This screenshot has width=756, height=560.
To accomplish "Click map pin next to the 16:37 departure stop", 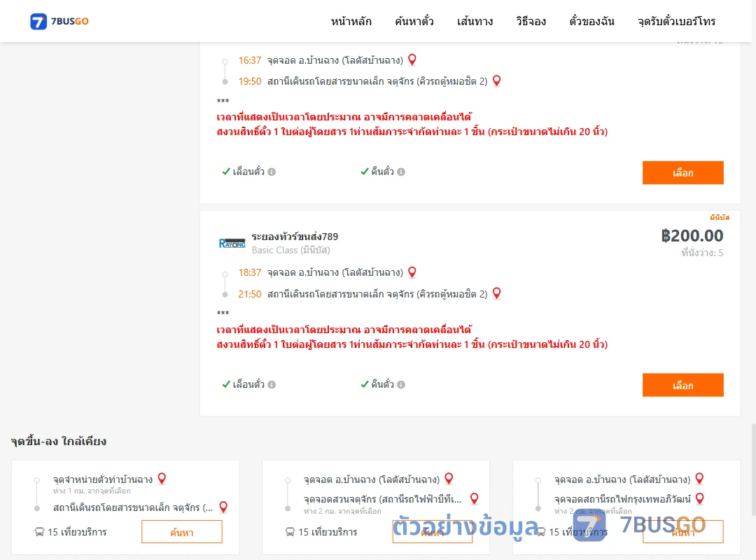I will (412, 59).
